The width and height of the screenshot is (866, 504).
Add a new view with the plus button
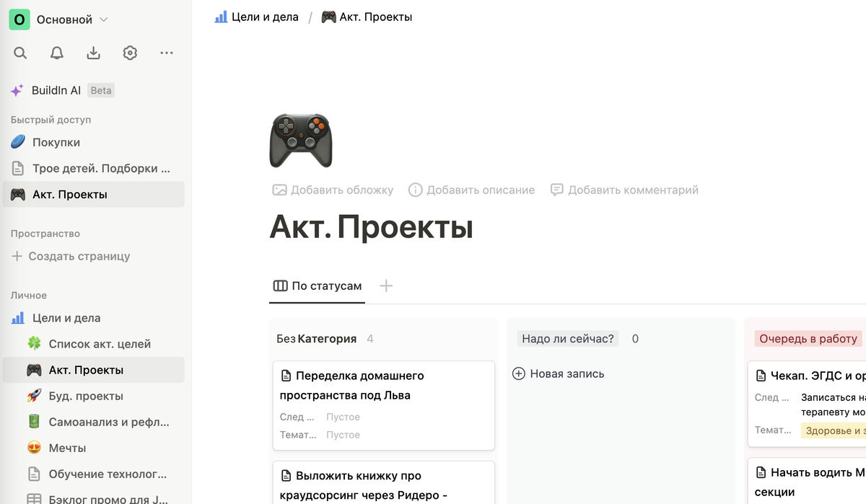[x=386, y=286]
